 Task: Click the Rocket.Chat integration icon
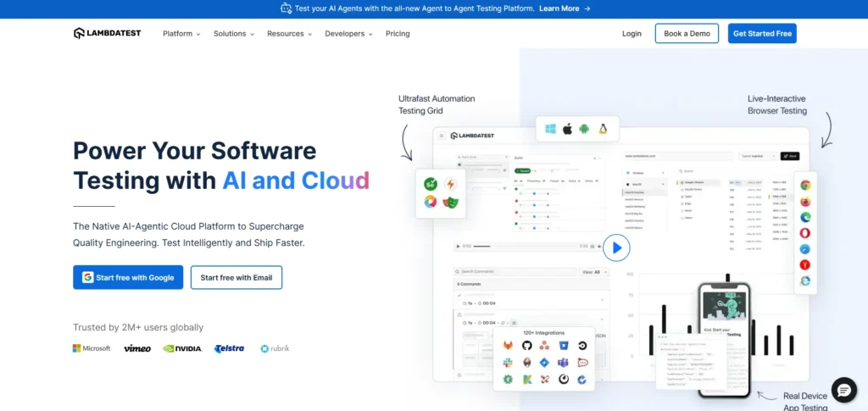[582, 363]
